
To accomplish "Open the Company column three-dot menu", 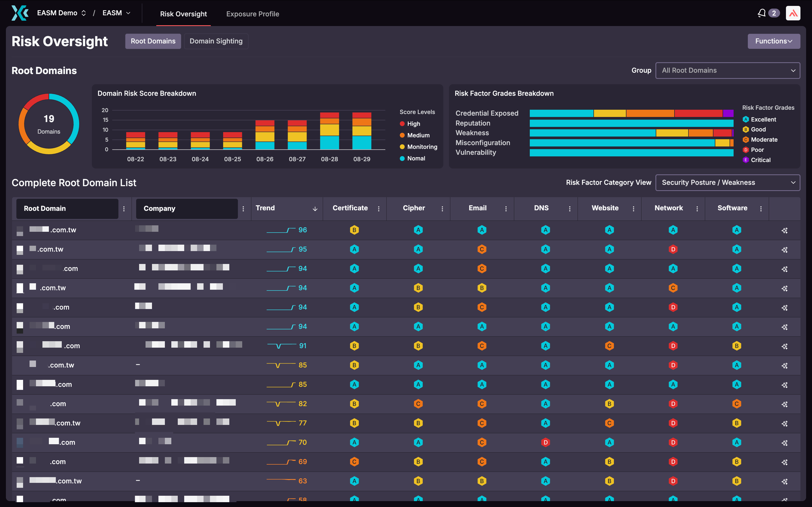I will coord(244,208).
